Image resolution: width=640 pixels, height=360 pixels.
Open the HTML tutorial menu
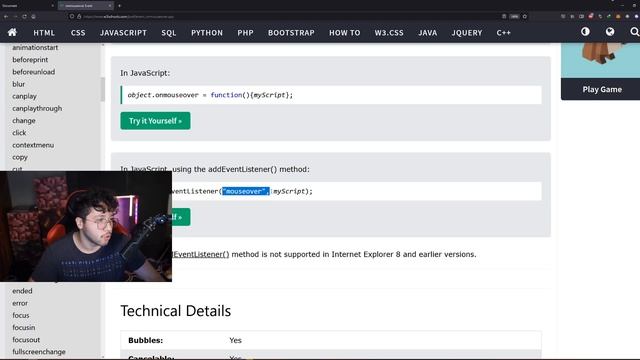(44, 33)
